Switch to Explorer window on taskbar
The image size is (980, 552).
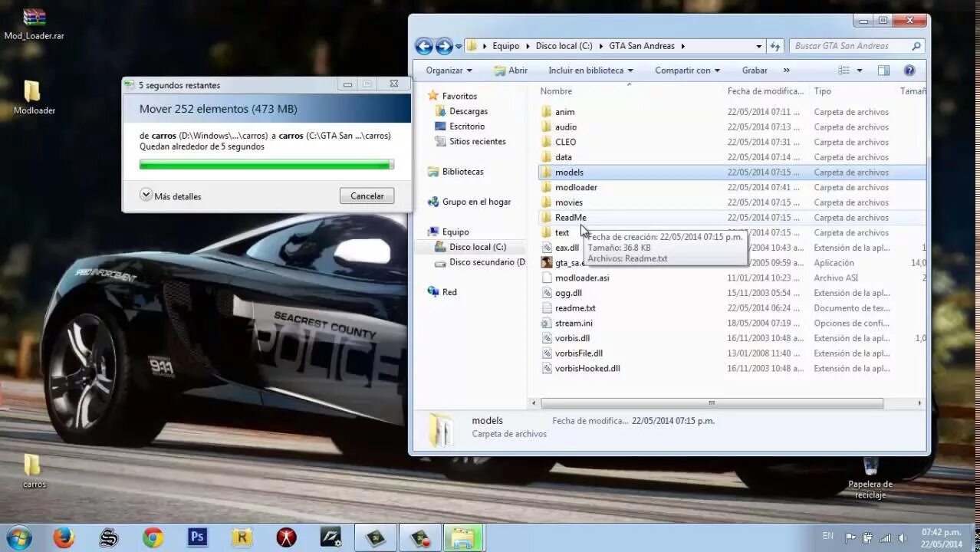click(x=462, y=538)
